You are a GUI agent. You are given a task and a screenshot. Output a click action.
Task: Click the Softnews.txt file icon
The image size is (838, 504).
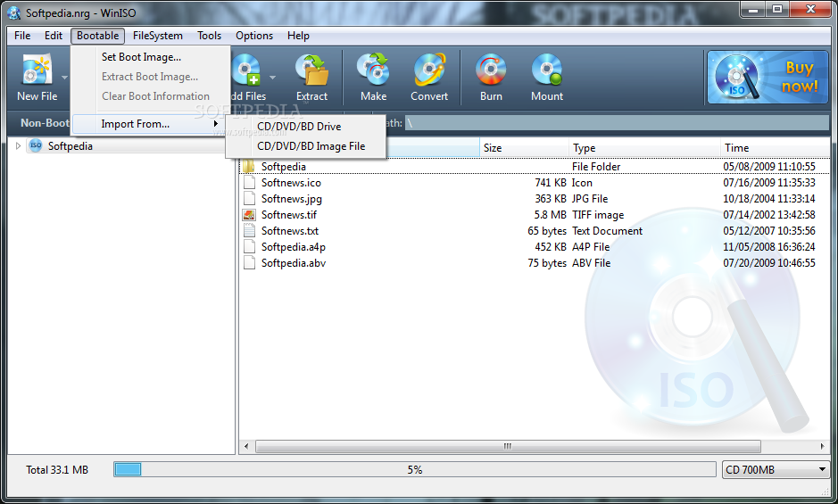click(249, 231)
